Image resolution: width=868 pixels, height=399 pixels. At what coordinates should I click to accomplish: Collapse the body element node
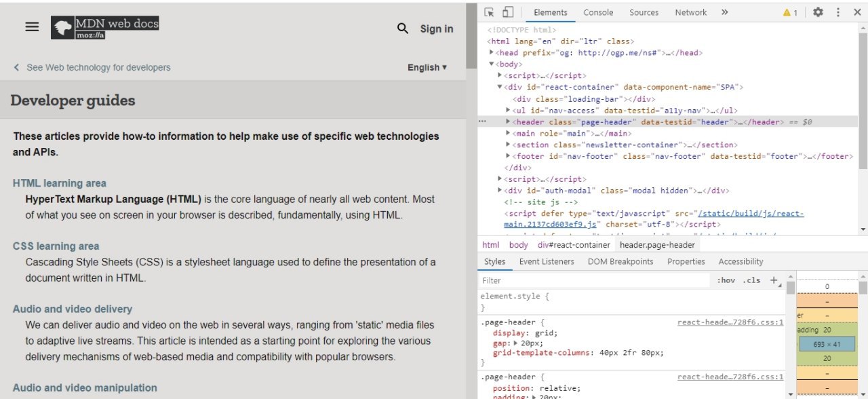tap(492, 64)
